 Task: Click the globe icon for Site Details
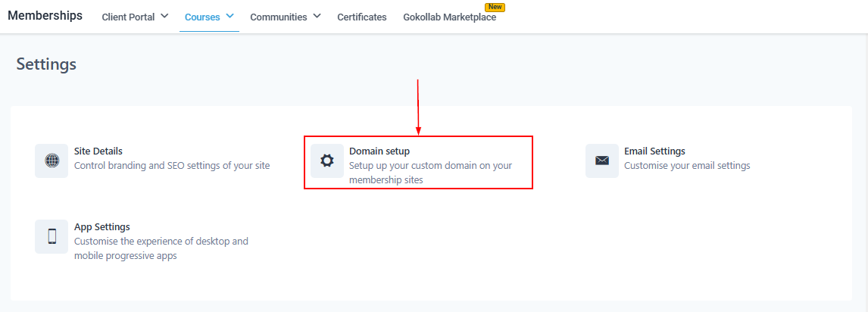click(52, 161)
